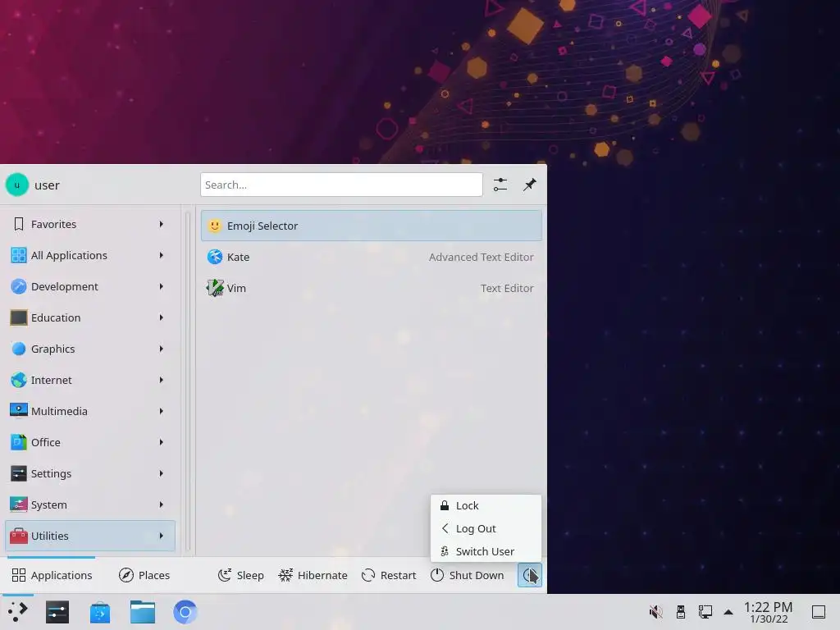
Task: Click the network connection tray icon
Action: pos(705,612)
